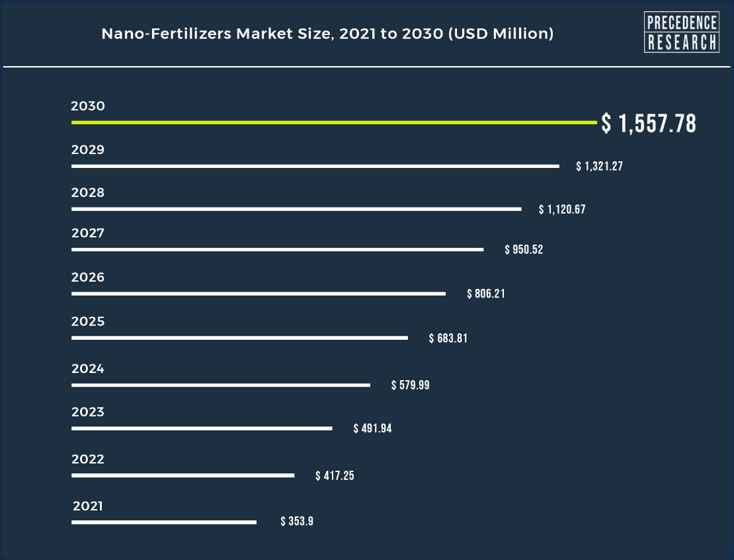734x560 pixels.
Task: Click the $ 417.25 value label
Action: 335,476
